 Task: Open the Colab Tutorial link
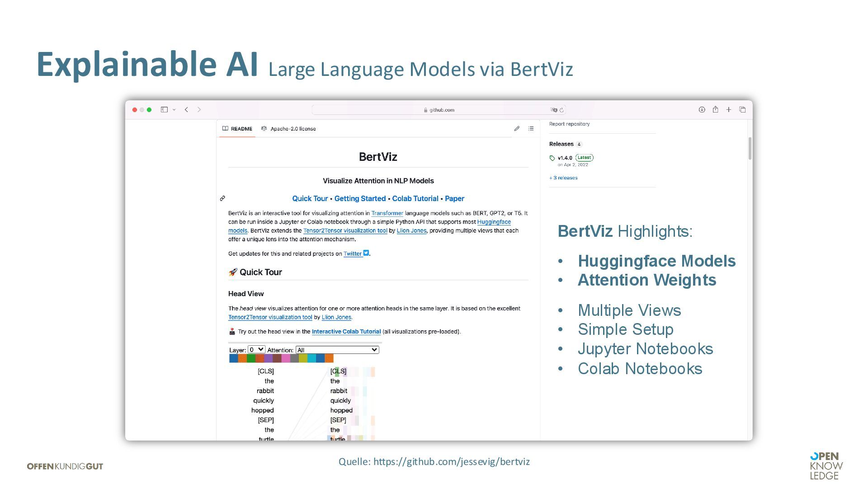pos(415,198)
